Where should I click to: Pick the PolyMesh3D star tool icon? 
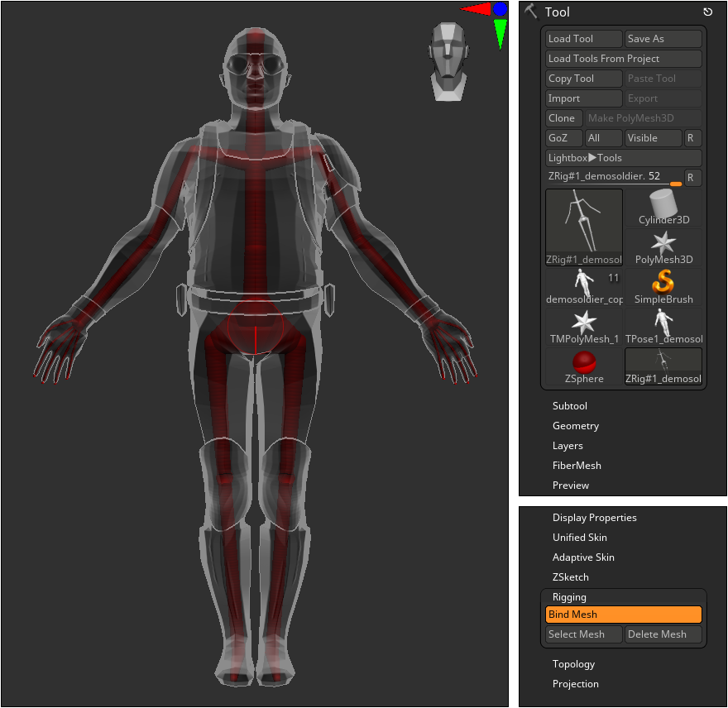tap(663, 247)
